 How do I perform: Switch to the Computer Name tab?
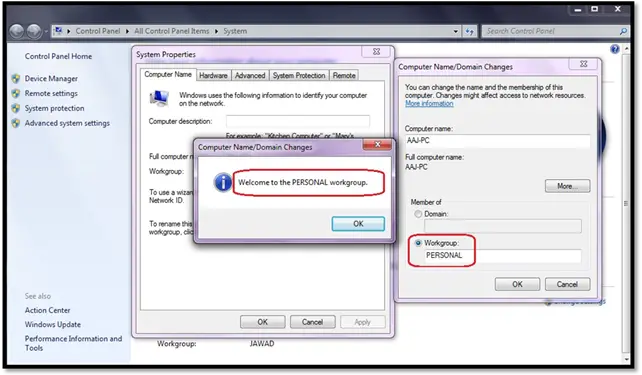click(x=168, y=75)
